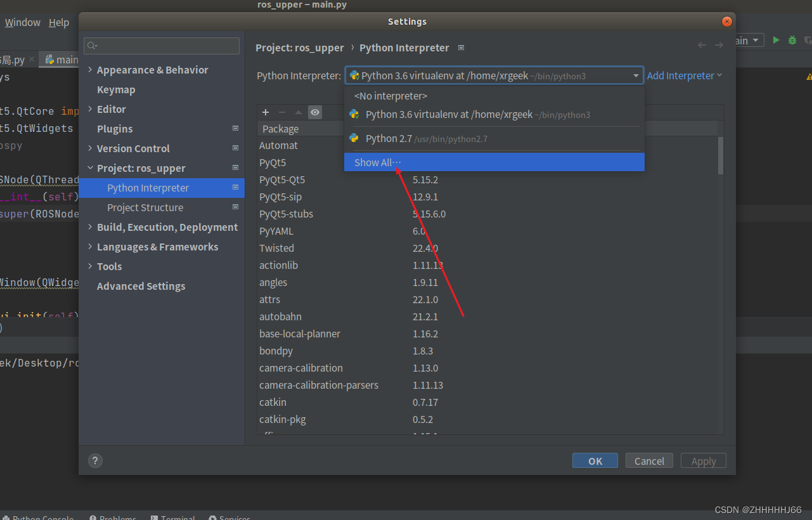Select the catkin package row

(x=487, y=402)
